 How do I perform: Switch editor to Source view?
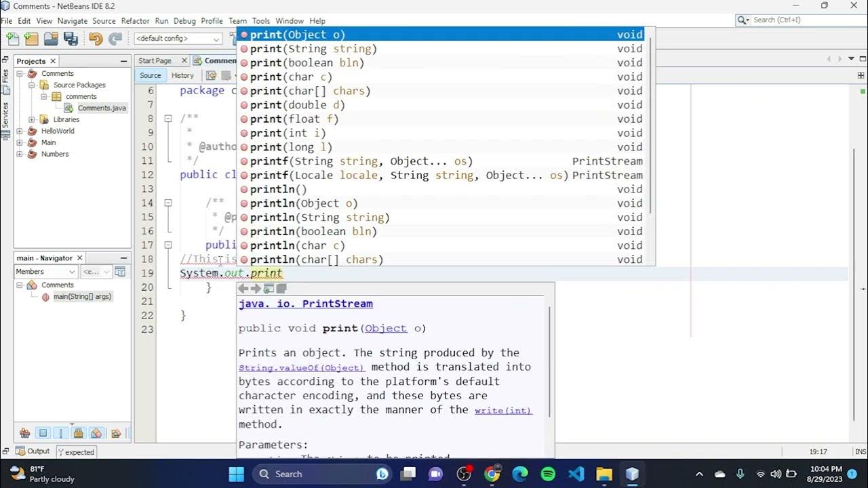(150, 75)
